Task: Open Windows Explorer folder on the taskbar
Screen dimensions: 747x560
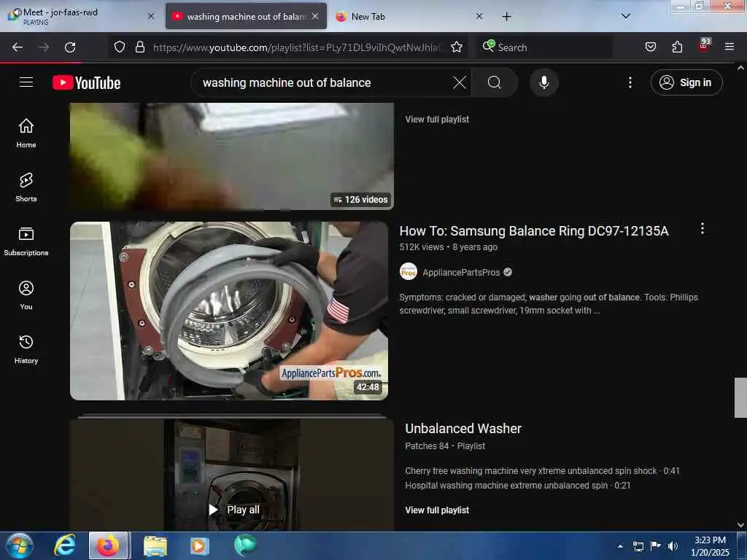Action: (x=155, y=545)
